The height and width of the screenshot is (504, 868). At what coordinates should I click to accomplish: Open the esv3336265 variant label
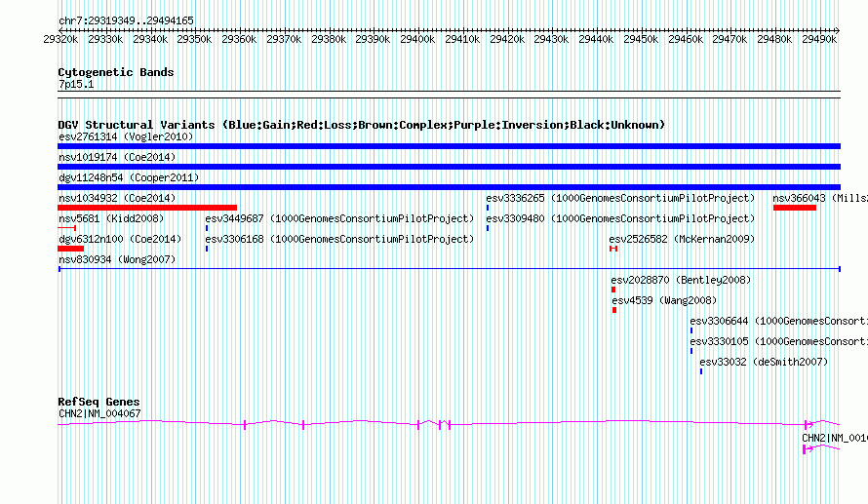click(x=620, y=198)
